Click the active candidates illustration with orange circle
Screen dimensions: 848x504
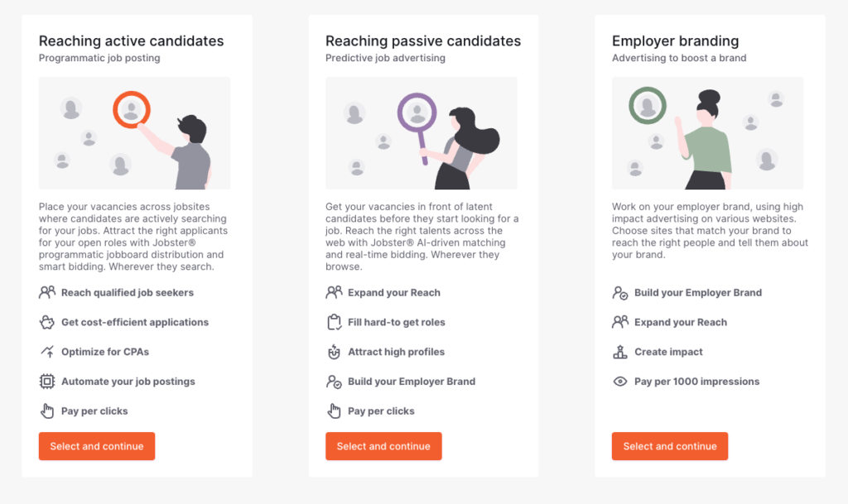(135, 133)
